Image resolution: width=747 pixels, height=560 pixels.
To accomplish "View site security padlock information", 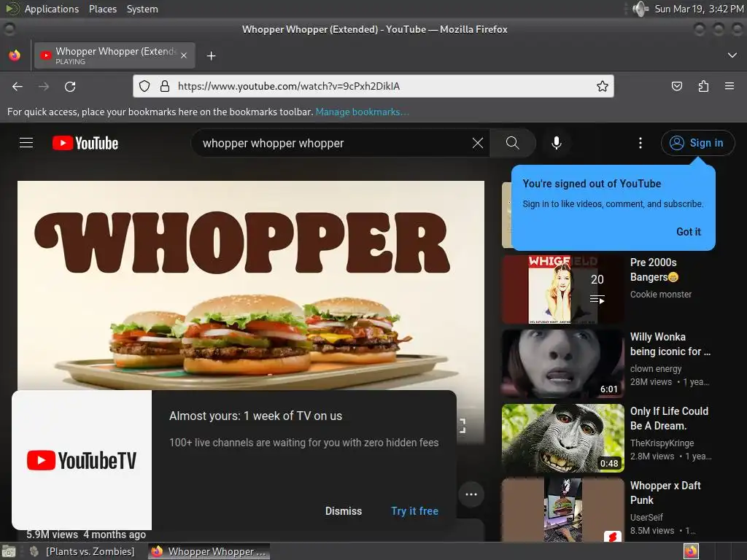I will 165,86.
